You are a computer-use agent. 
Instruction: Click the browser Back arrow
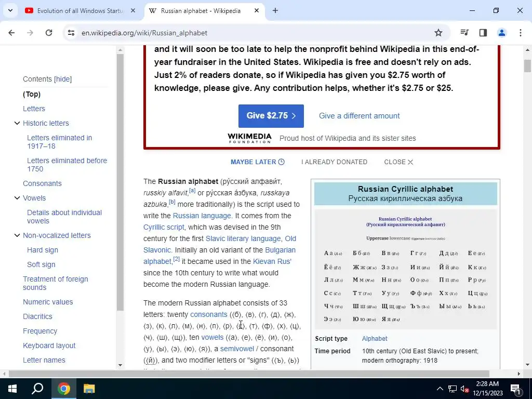click(x=11, y=33)
